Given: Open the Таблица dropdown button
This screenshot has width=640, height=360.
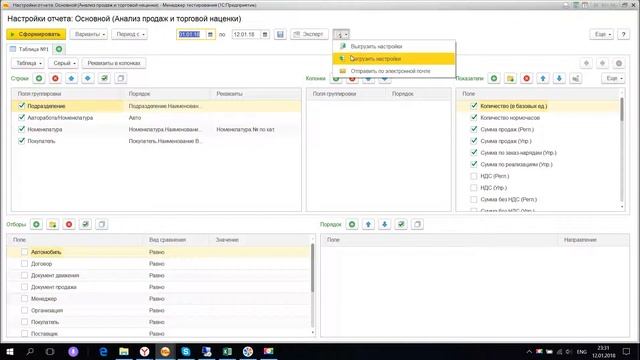Looking at the screenshot, I should (28, 63).
